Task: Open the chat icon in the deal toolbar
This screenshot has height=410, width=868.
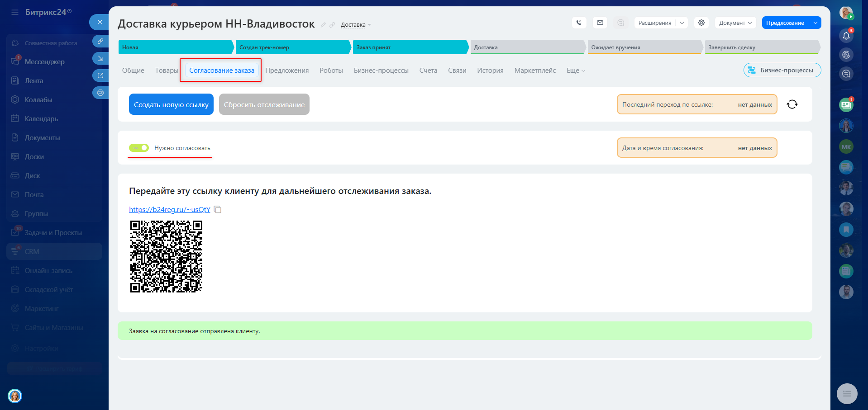Action: tap(621, 23)
